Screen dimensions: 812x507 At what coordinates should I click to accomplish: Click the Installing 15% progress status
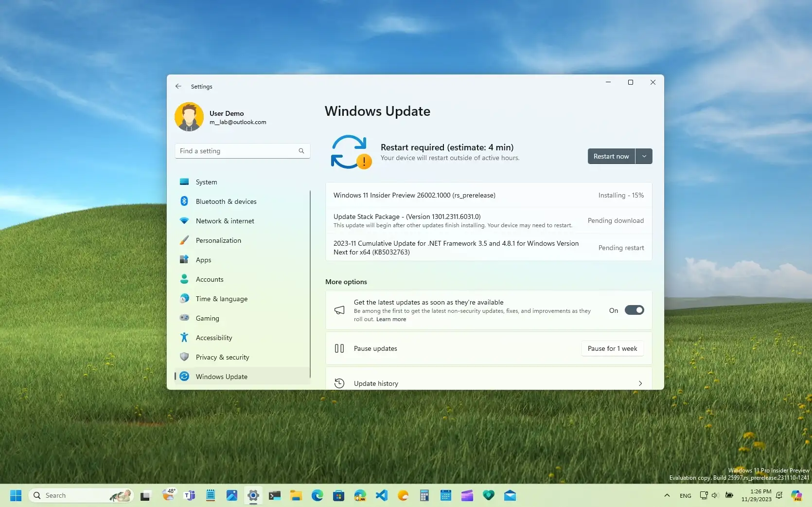[621, 195]
